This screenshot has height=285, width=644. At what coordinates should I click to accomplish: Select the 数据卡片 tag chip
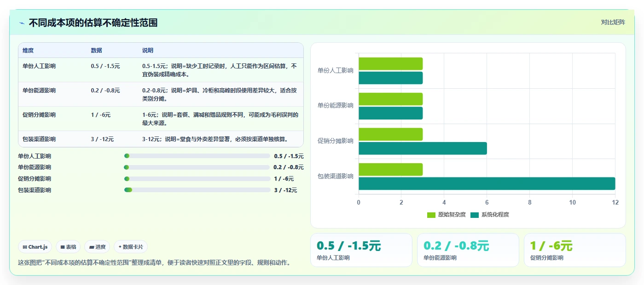click(131, 247)
